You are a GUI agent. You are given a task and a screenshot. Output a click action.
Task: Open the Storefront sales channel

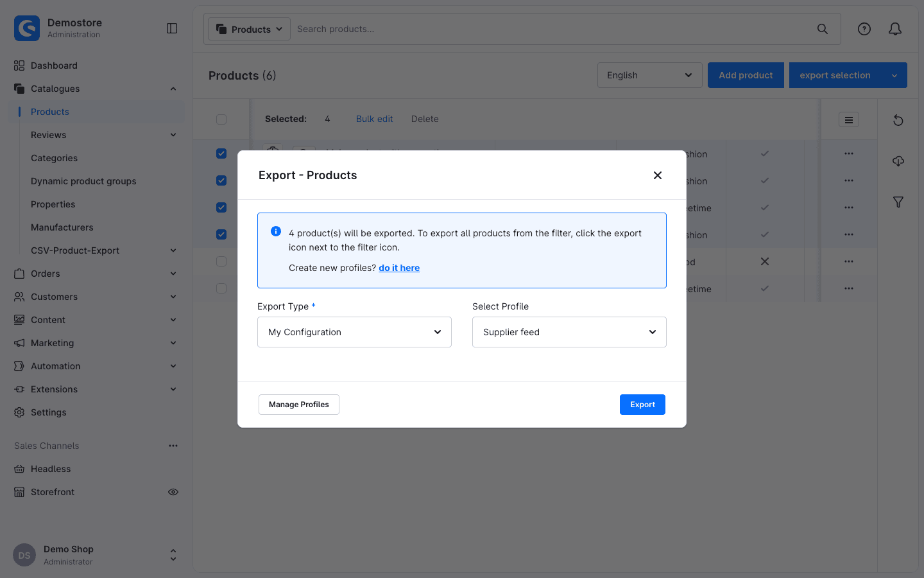53,492
